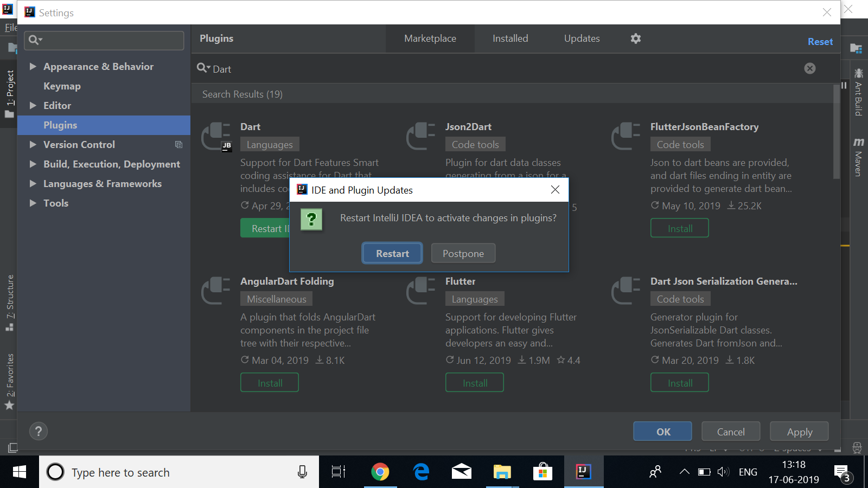The width and height of the screenshot is (868, 488).
Task: Expand the Tools settings section
Action: tap(33, 203)
